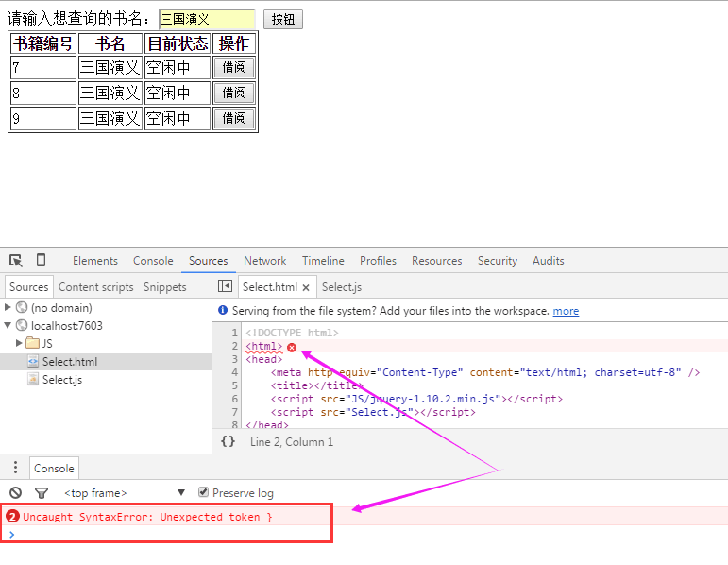Open the Security panel tab
Image resolution: width=728 pixels, height=565 pixels.
point(498,261)
